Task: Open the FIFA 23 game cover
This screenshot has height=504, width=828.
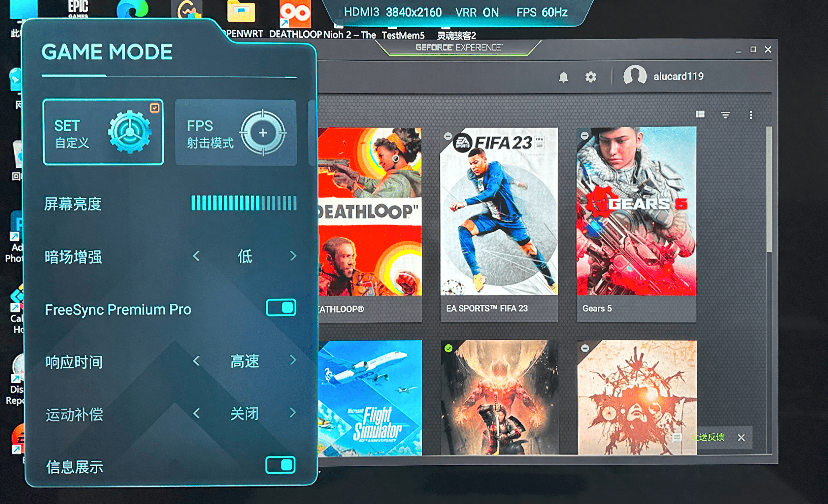Action: pos(499,212)
